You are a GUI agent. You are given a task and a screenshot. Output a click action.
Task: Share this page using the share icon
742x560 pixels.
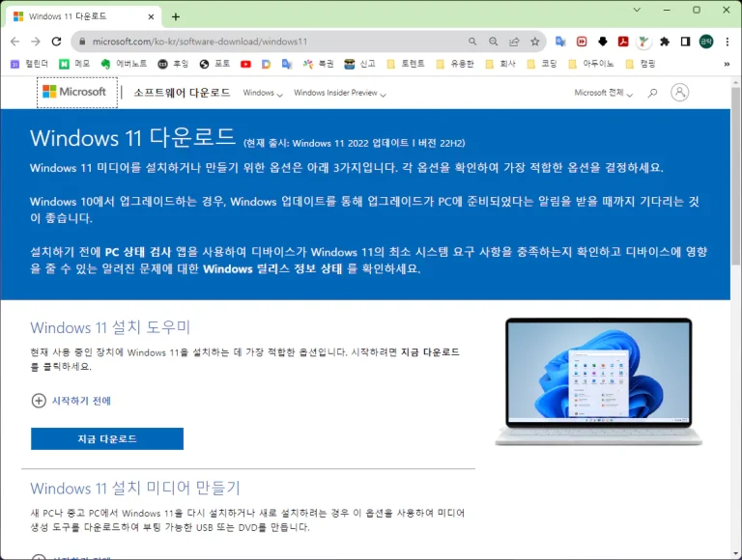514,42
